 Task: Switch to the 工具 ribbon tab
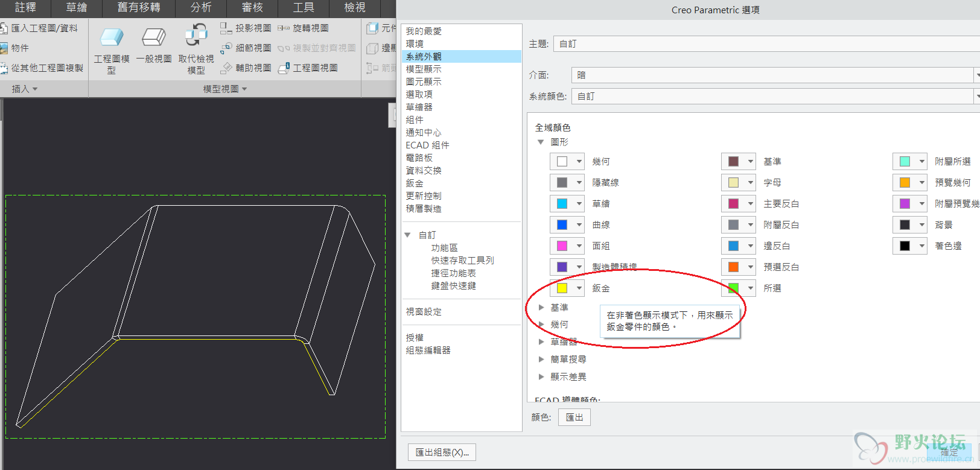tap(304, 8)
